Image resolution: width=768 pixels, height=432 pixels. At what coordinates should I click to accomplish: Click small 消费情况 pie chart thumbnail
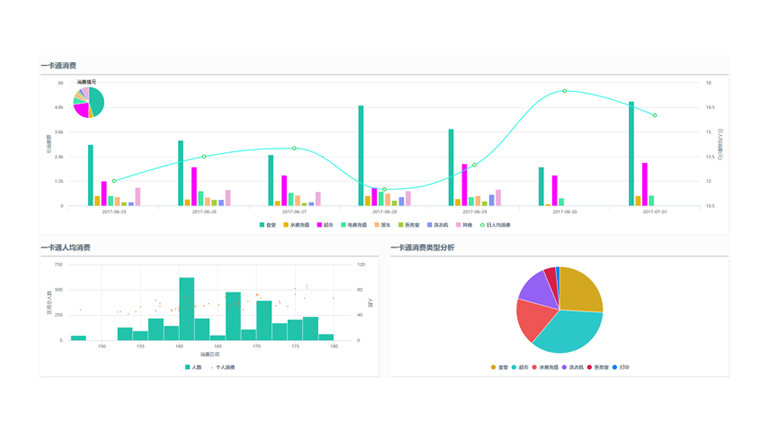[89, 102]
